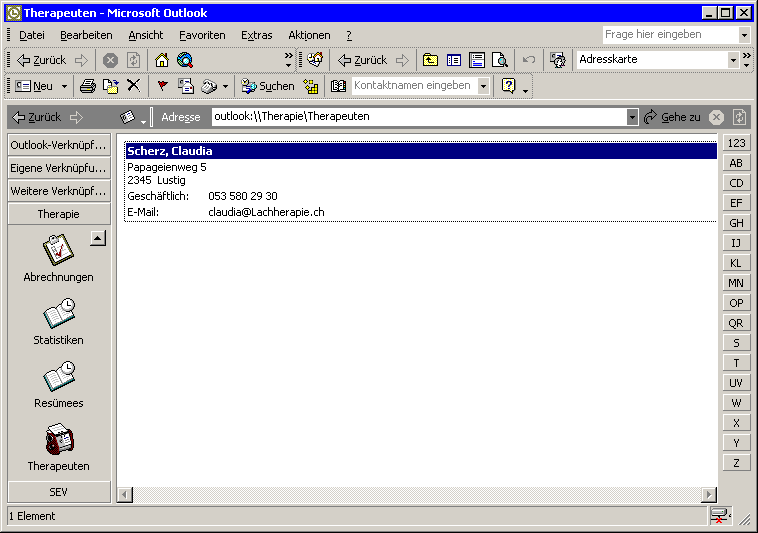The width and height of the screenshot is (758, 533).
Task: Open the Kontaktnamen eingeben dropdown arrow
Action: click(483, 86)
